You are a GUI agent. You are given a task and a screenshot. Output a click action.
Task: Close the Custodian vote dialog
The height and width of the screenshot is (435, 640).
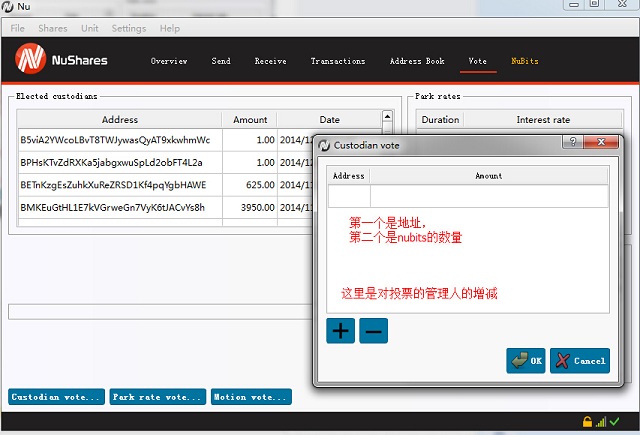point(601,142)
